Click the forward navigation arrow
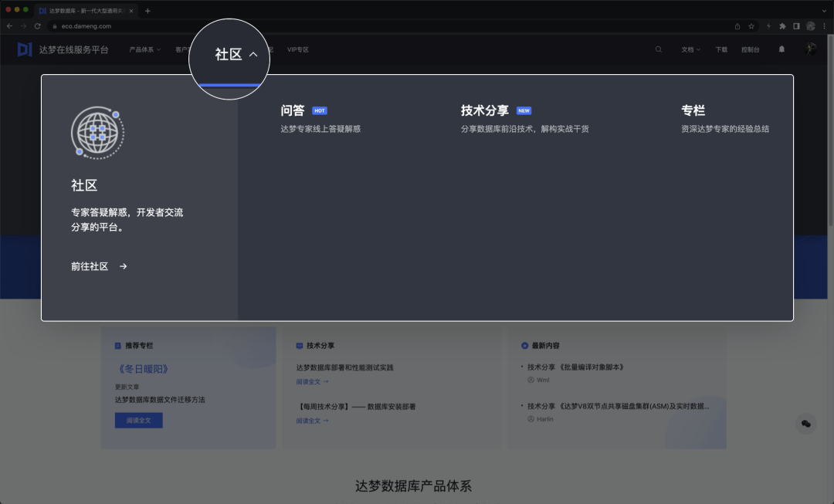Viewport: 834px width, 504px height. coord(23,26)
